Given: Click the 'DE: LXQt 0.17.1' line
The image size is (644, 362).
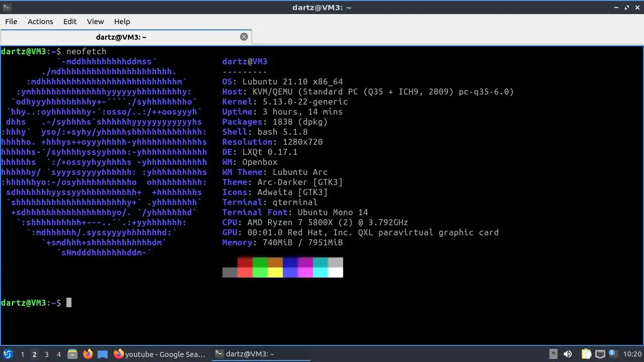Looking at the screenshot, I should pyautogui.click(x=260, y=152).
